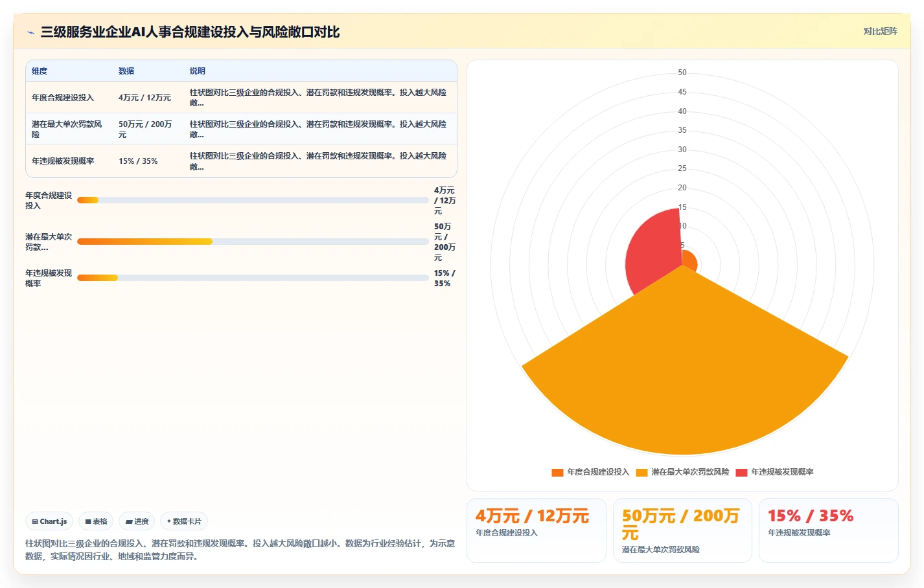This screenshot has height=588, width=924.
Task: Click the 维度 column header
Action: click(x=40, y=71)
